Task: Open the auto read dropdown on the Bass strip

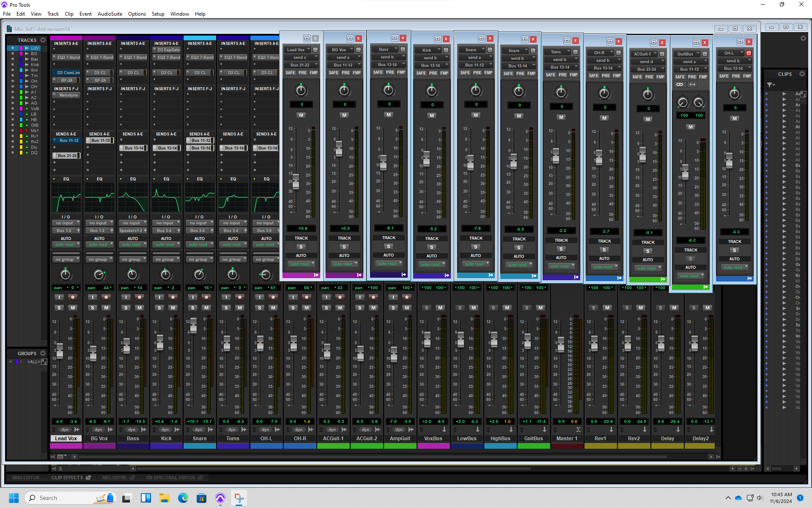Action: pyautogui.click(x=132, y=245)
